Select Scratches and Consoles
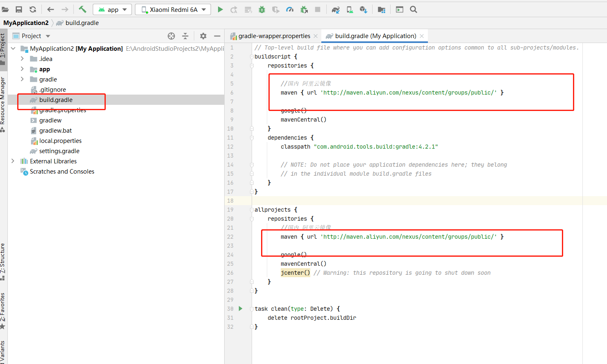607x364 pixels. [62, 172]
